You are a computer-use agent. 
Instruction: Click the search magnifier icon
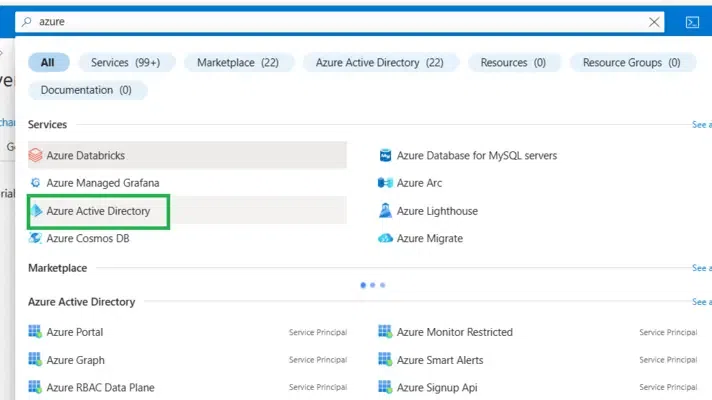27,21
